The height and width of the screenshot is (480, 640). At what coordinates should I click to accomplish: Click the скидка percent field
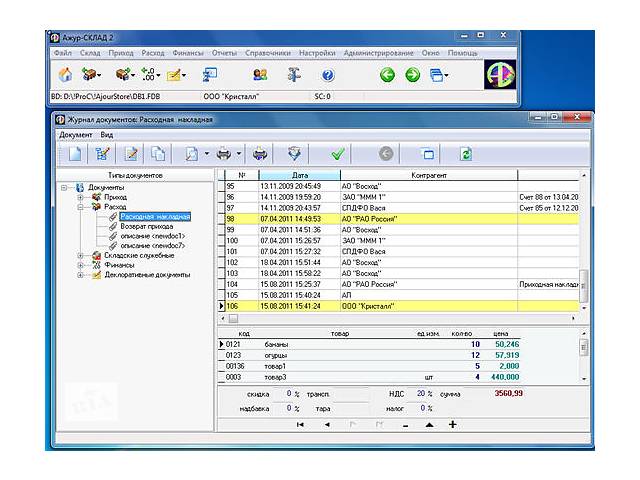pyautogui.click(x=288, y=393)
